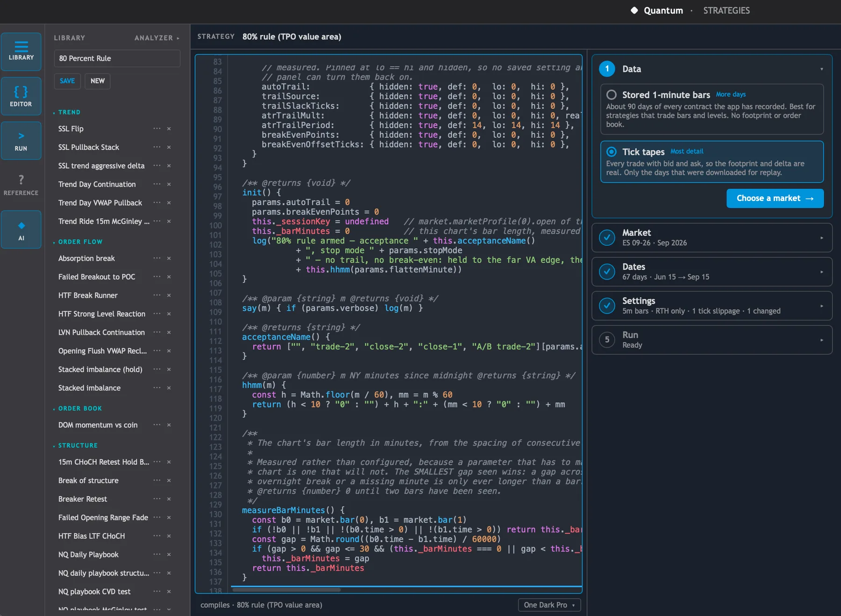This screenshot has height=616, width=841.
Task: Open more options for Failed Breakout to POC
Action: pos(157,277)
